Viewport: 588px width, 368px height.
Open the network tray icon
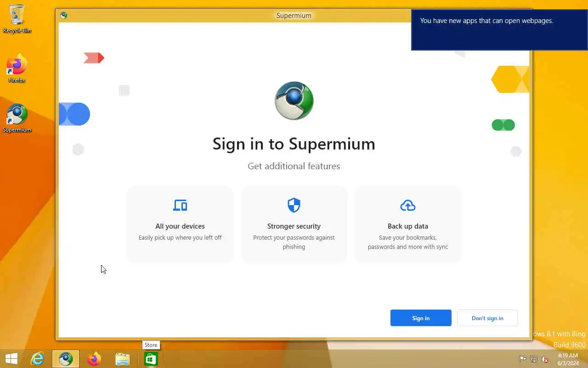pos(534,359)
